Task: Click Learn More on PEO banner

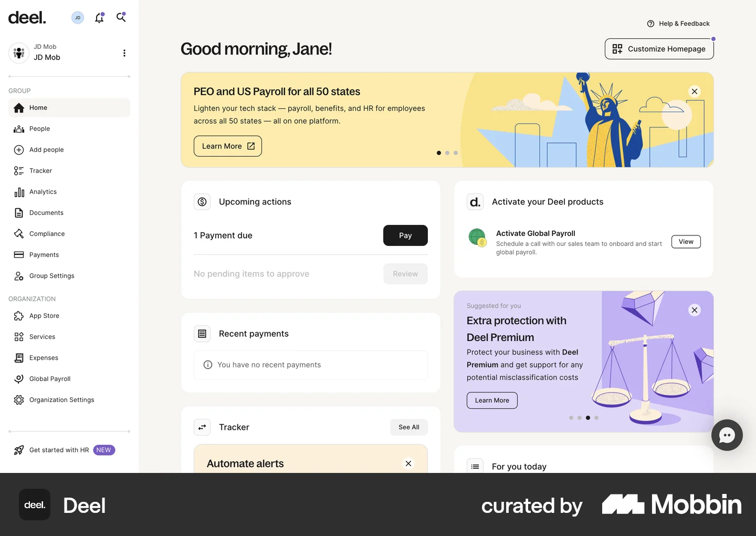Action: point(228,146)
